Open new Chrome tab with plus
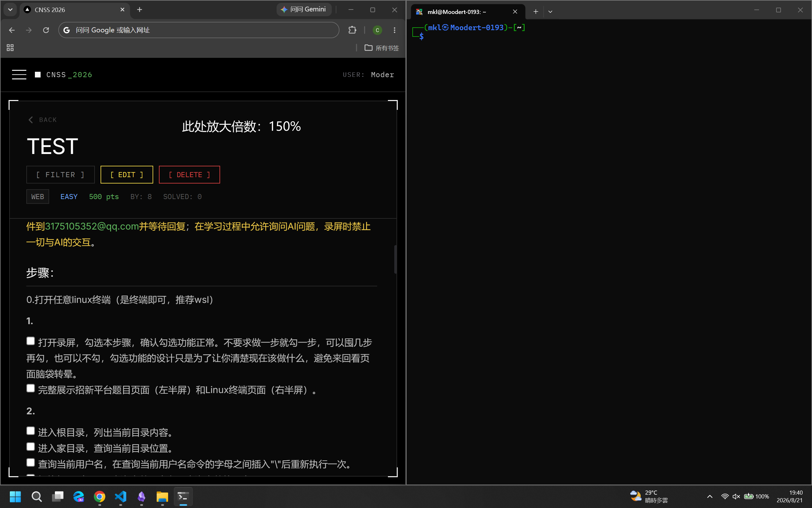This screenshot has width=812, height=508. 140,10
